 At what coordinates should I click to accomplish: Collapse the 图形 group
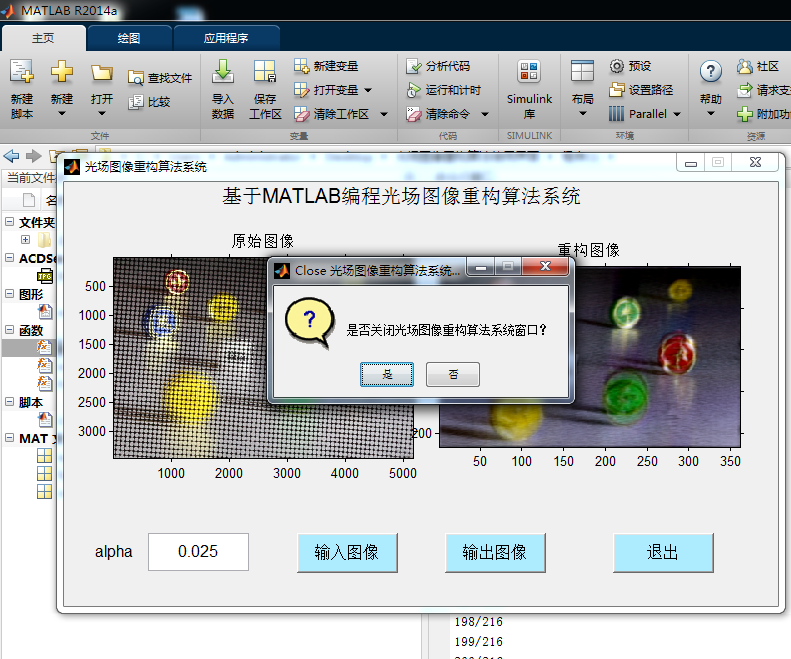[x=9, y=293]
